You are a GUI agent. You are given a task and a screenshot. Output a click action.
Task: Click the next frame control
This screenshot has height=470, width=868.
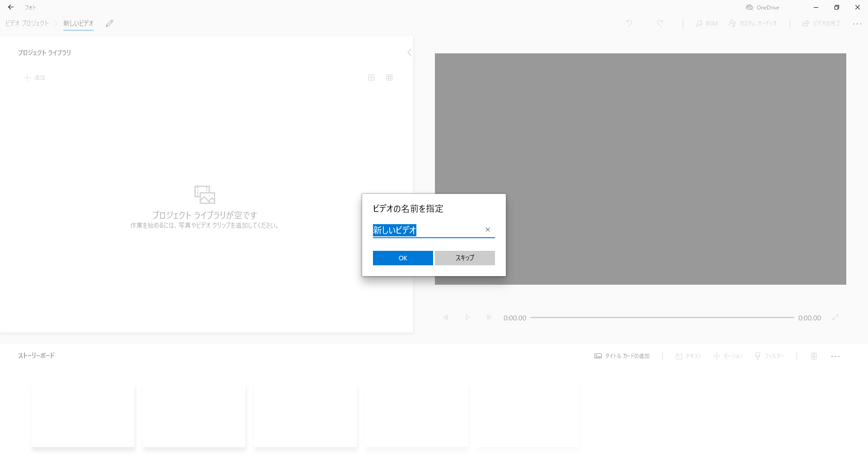click(x=489, y=317)
